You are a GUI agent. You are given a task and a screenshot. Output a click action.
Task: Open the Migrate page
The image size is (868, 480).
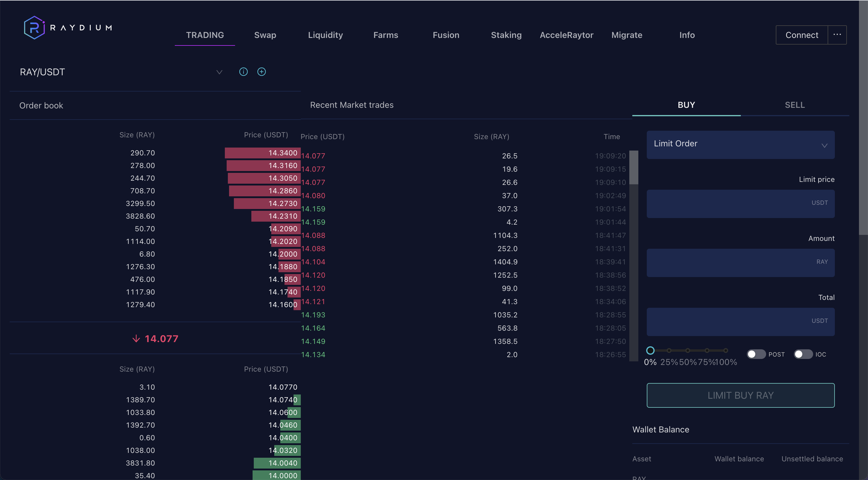point(627,35)
